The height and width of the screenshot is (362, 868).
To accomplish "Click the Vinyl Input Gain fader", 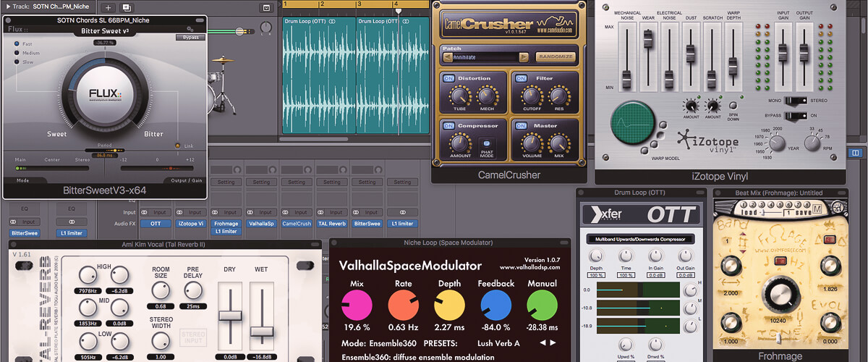I will pos(782,54).
